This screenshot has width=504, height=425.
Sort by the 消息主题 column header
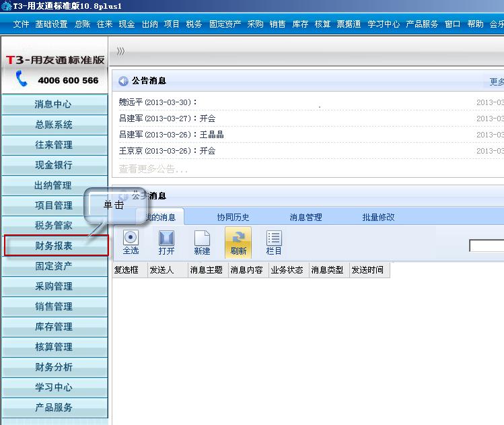209,270
